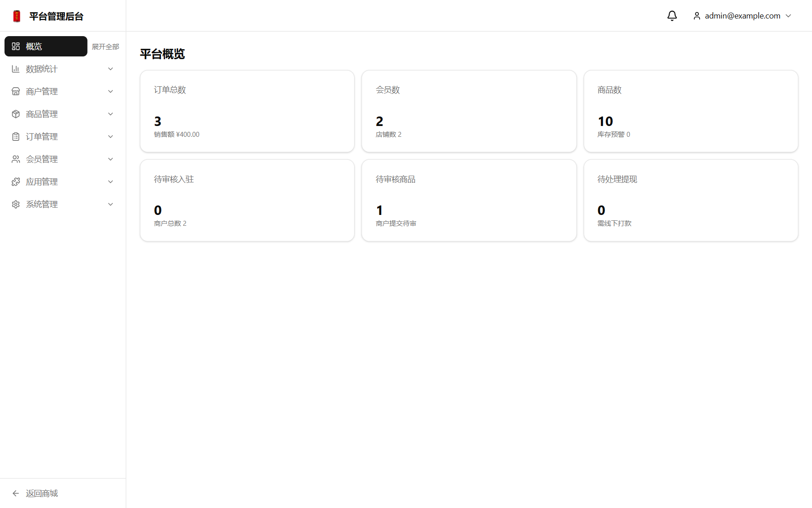Click the 商品数 card title
812x508 pixels.
click(609, 90)
